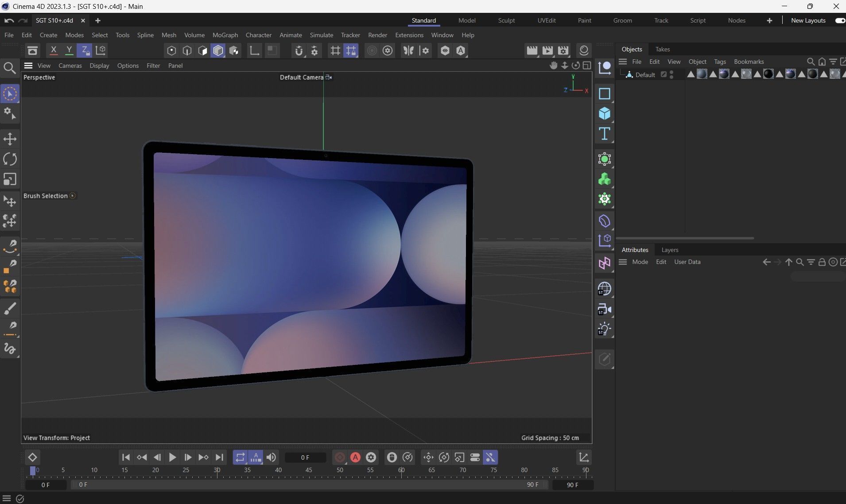Toggle autokeying red A button
The image size is (846, 504).
pyautogui.click(x=355, y=457)
